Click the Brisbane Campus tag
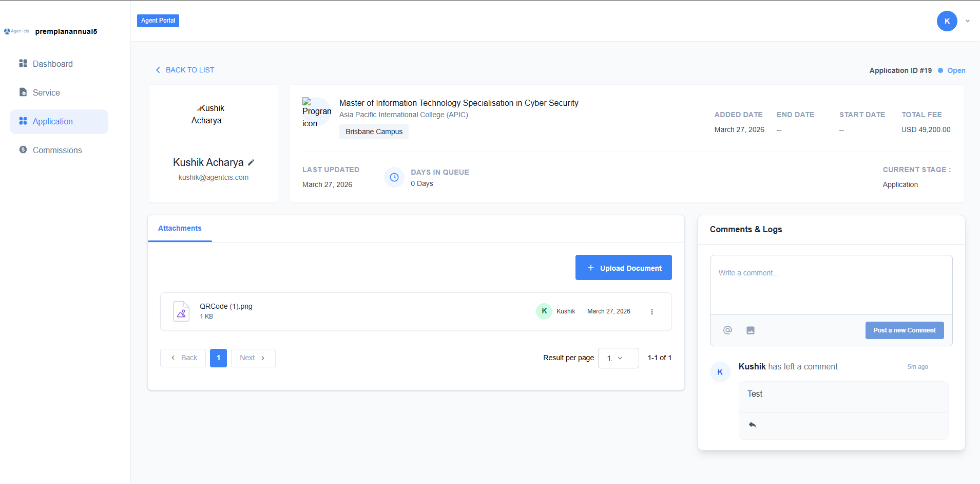Image resolution: width=980 pixels, height=484 pixels. click(x=374, y=132)
